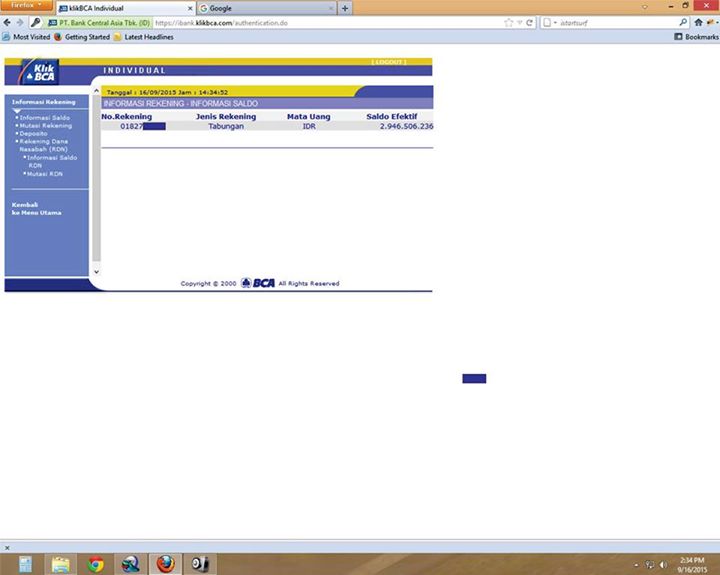Screen dimensions: 720x575
Task: Open Mutasi Rekening in sidebar
Action: pos(45,125)
